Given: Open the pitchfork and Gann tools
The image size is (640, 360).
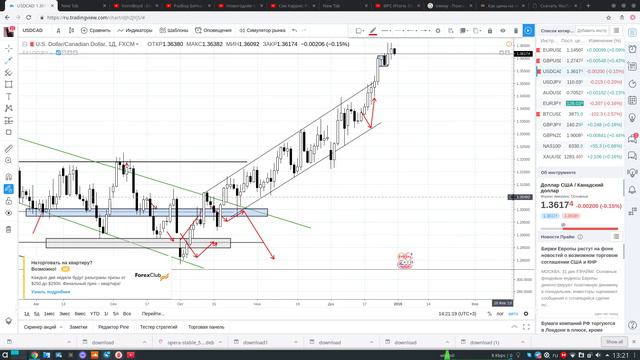Looking at the screenshot, I should [9, 72].
